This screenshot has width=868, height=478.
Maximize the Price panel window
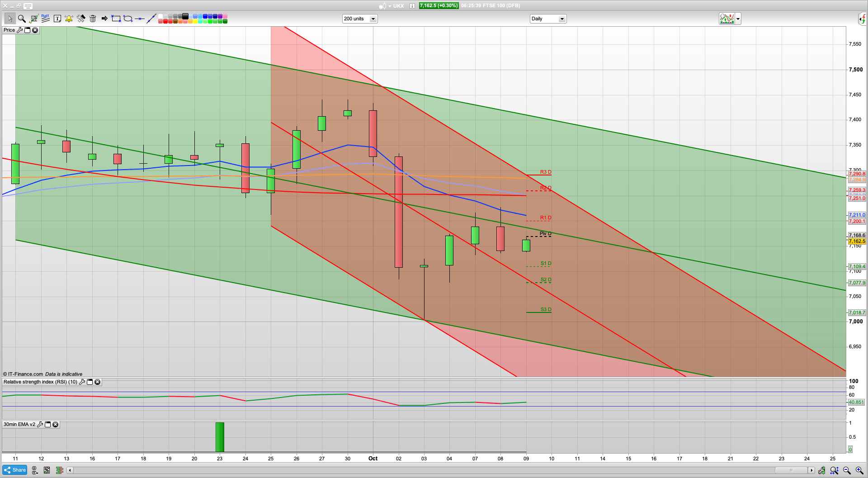27,30
